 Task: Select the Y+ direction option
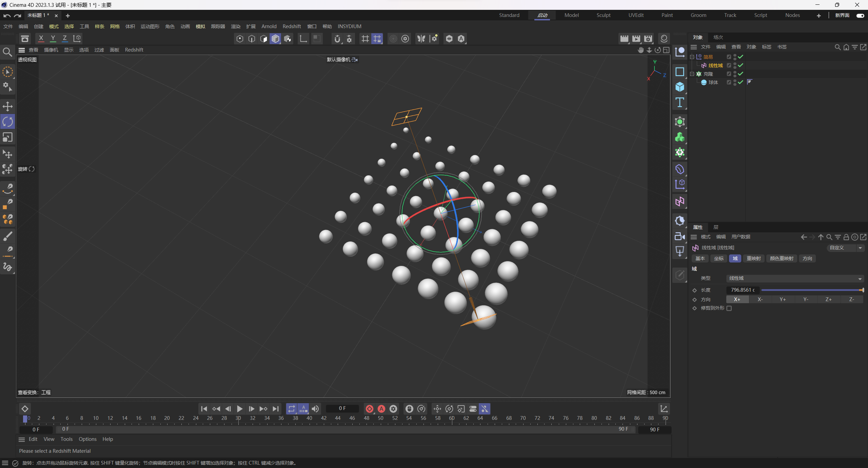click(783, 299)
